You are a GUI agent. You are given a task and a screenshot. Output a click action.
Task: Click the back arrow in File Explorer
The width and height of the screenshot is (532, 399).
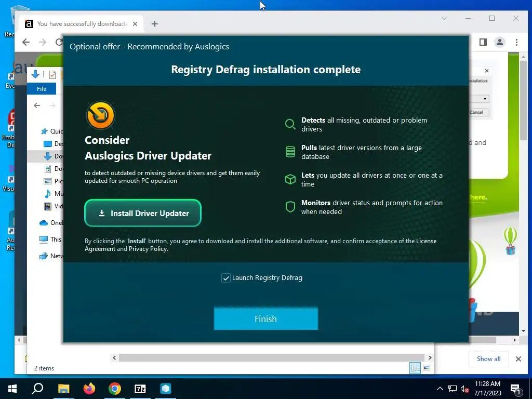coord(37,105)
